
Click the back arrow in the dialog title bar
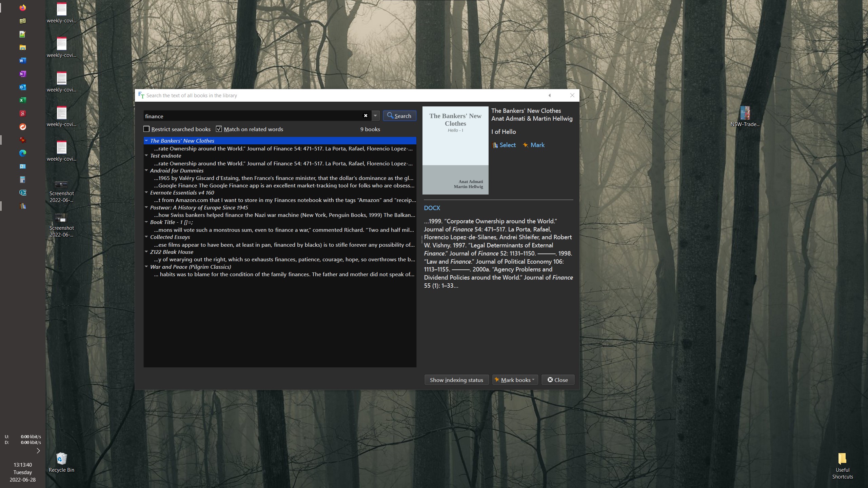tap(549, 96)
